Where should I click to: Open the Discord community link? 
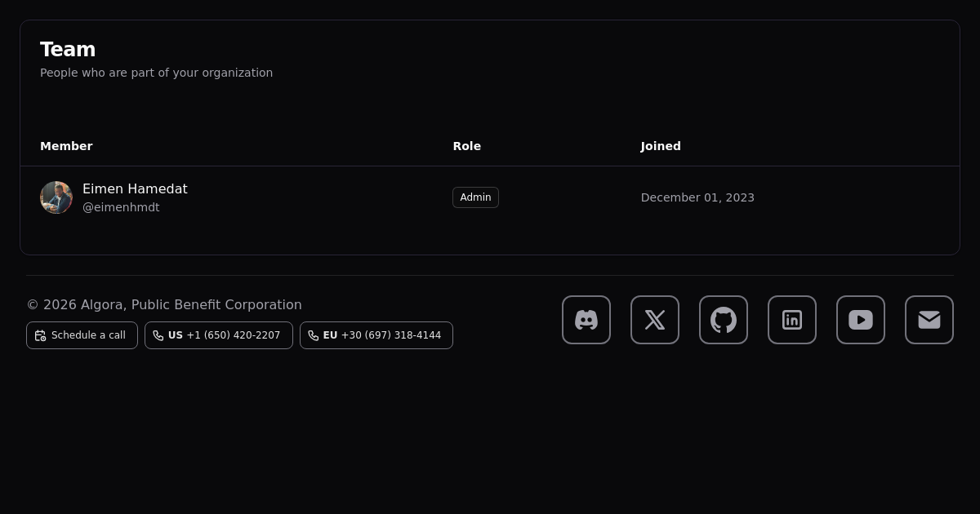pyautogui.click(x=586, y=320)
